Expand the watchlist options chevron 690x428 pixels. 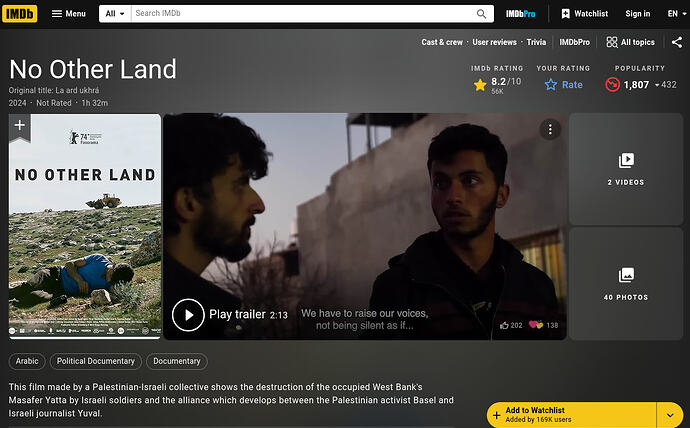670,415
